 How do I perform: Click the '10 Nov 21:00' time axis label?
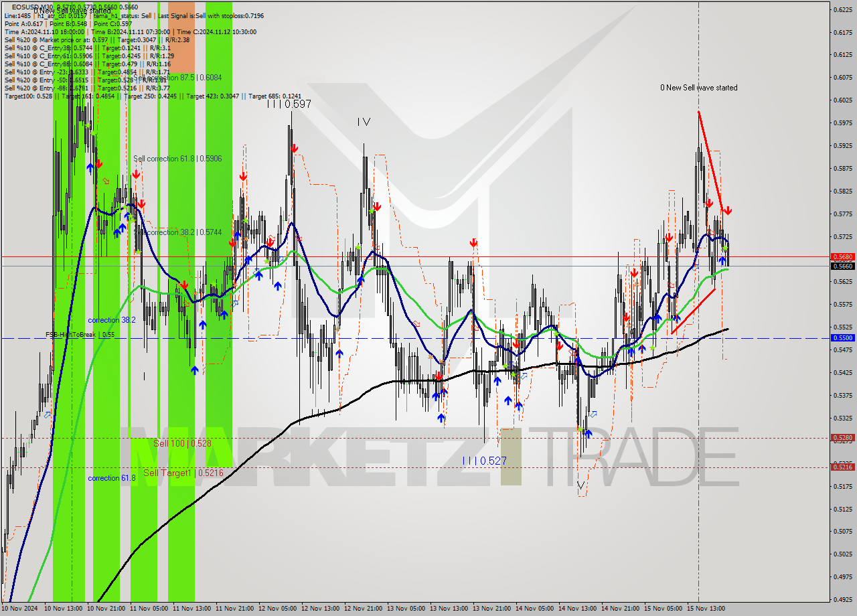pos(107,609)
